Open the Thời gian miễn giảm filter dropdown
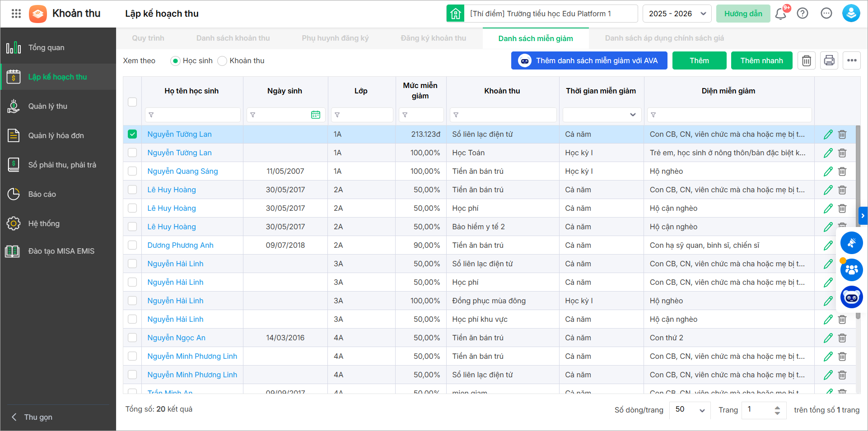Image resolution: width=868 pixels, height=431 pixels. click(x=602, y=115)
